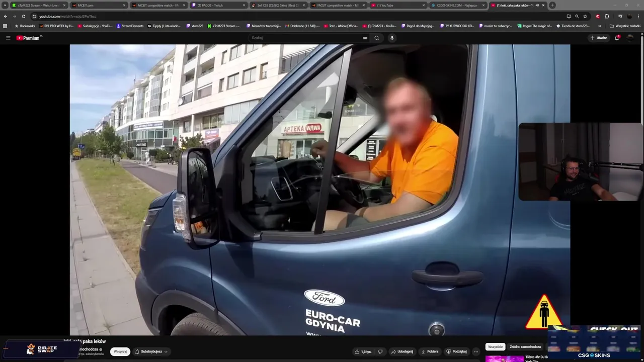This screenshot has height=362, width=644.
Task: Go back with browser back arrow
Action: pos(6,16)
